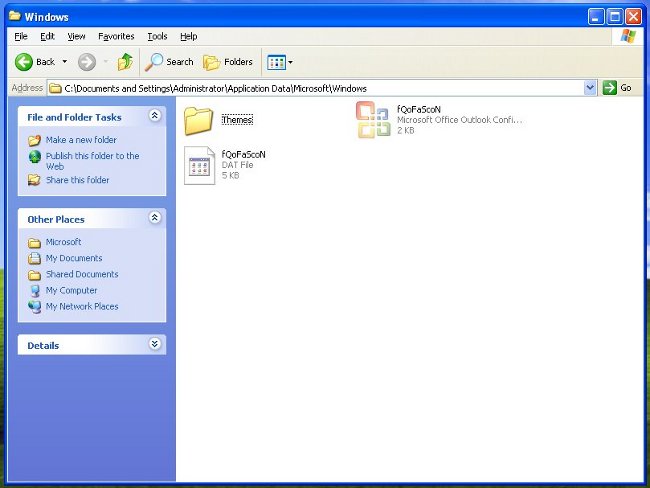Click the Up folder level icon

coord(125,62)
